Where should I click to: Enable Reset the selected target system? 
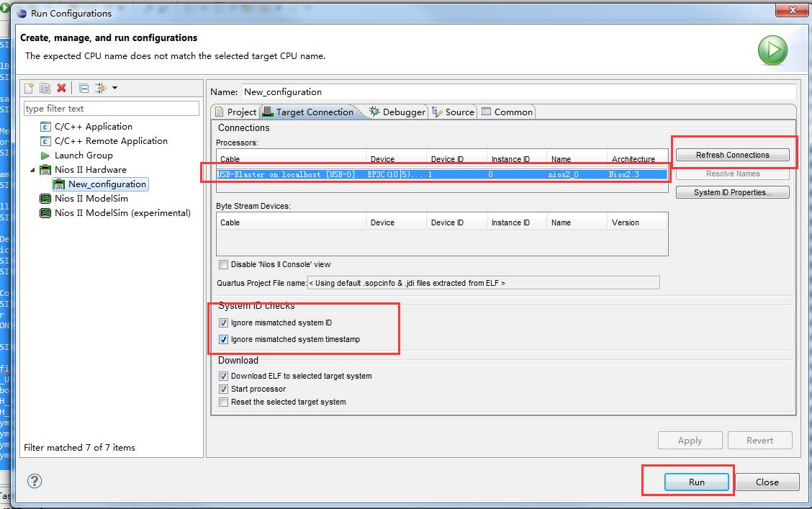pyautogui.click(x=224, y=402)
